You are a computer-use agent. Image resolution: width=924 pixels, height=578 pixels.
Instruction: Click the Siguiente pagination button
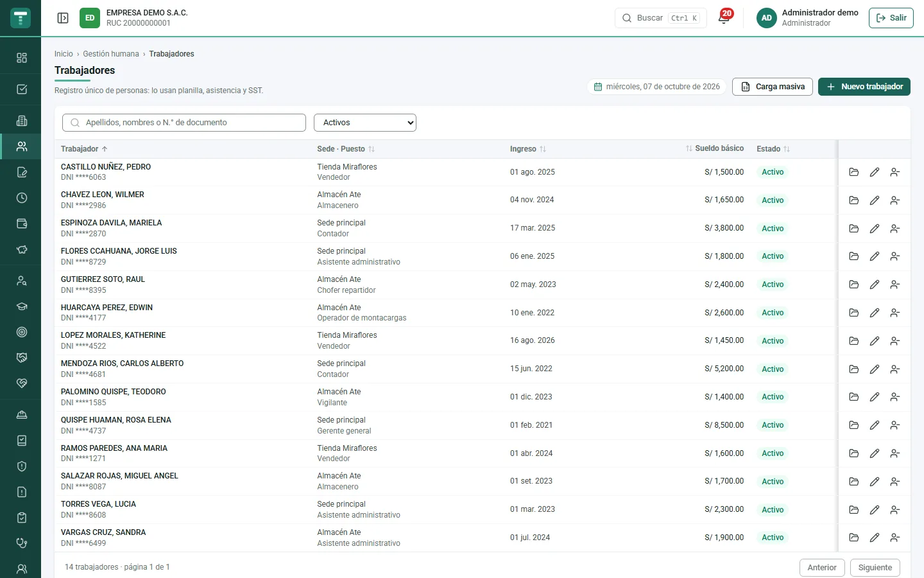(875, 568)
